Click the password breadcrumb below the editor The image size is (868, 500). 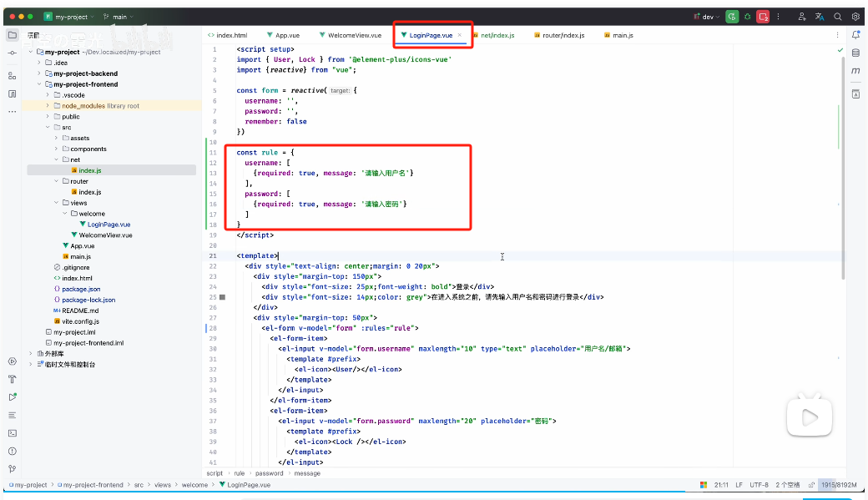pos(269,473)
